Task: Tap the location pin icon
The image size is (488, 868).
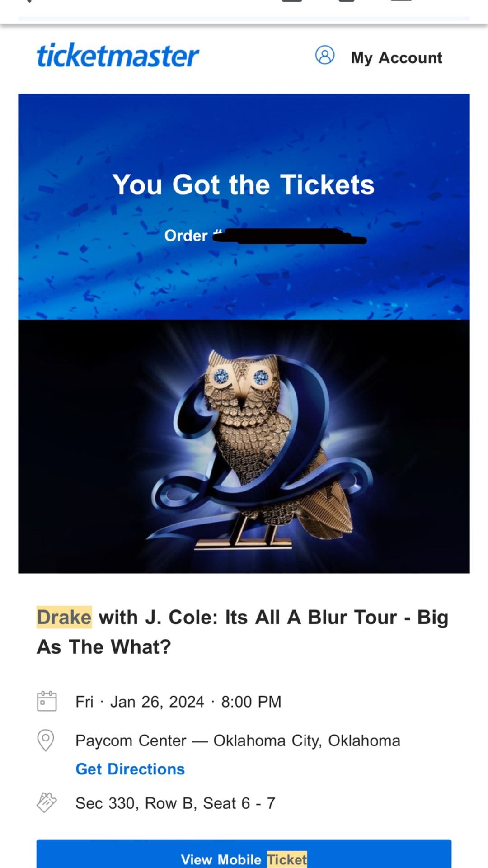Action: pyautogui.click(x=46, y=740)
